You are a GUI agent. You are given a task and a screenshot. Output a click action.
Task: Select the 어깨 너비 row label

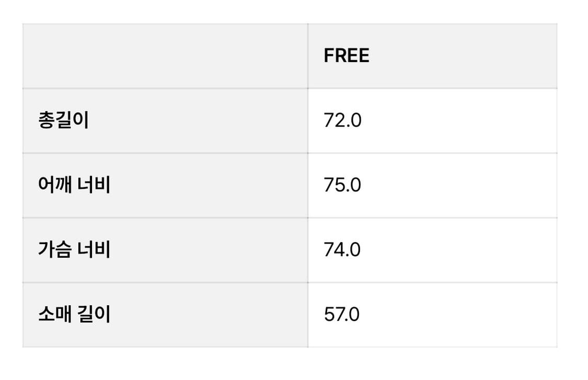coord(74,186)
